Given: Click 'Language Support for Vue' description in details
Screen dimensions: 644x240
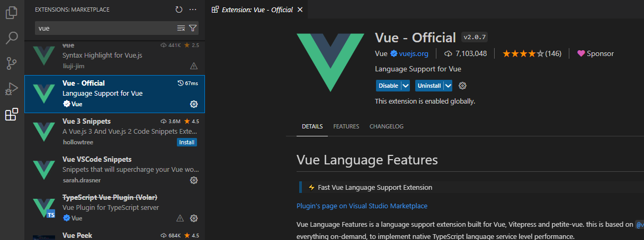Looking at the screenshot, I should (418, 69).
